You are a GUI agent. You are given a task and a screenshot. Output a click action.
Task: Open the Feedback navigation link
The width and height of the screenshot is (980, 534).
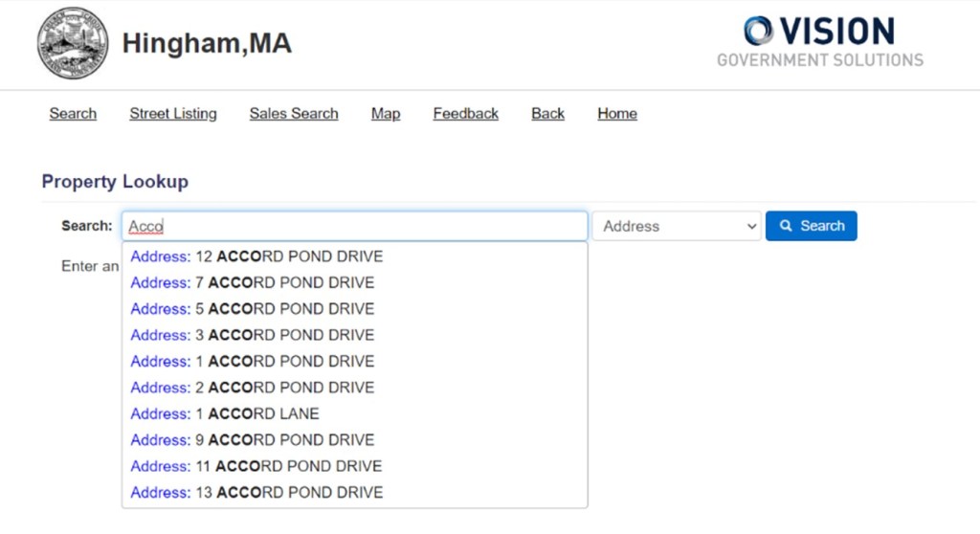[465, 113]
